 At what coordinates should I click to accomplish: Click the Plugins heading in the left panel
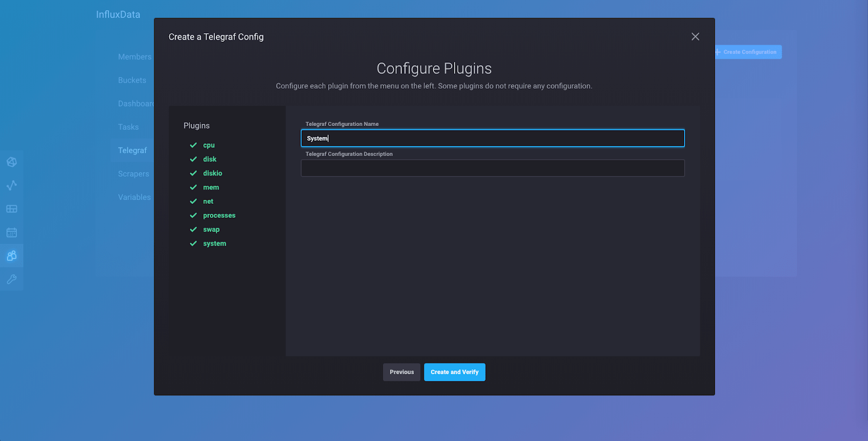point(196,125)
